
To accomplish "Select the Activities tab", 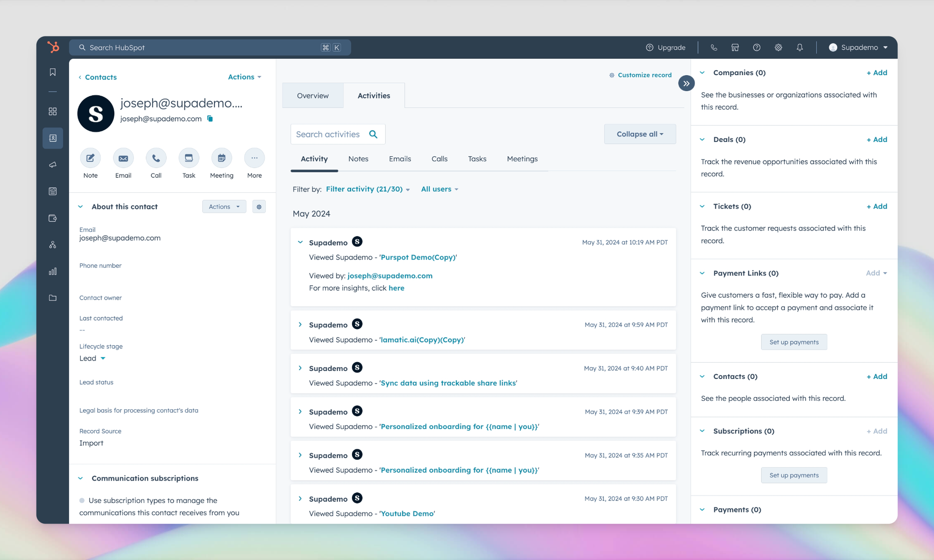I will pyautogui.click(x=374, y=96).
